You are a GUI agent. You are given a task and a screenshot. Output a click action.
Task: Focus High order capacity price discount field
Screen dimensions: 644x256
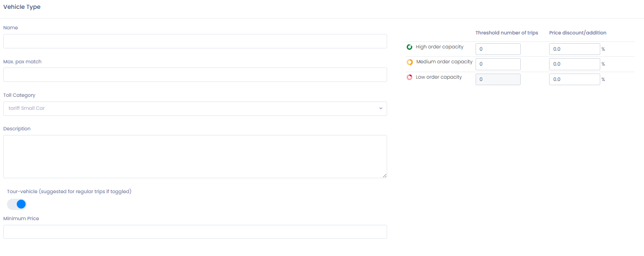pos(574,49)
